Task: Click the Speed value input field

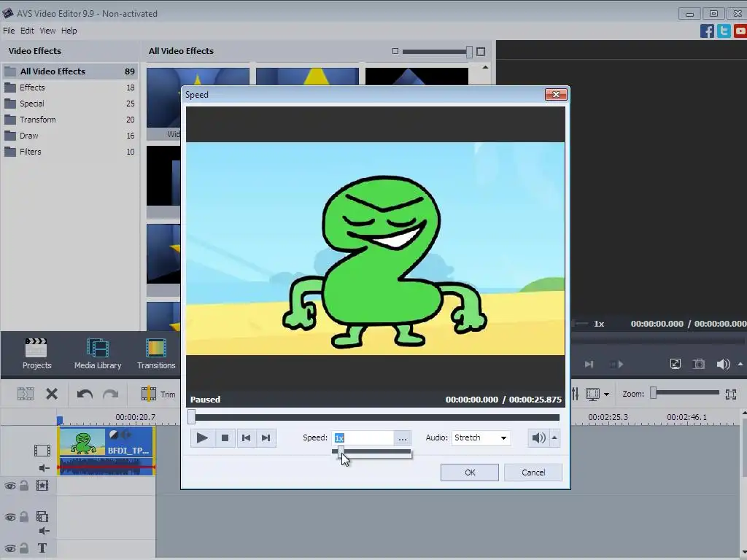Action: 363,437
